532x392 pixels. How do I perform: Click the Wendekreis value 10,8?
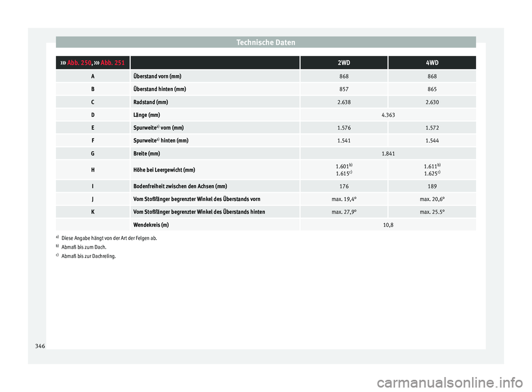point(388,225)
